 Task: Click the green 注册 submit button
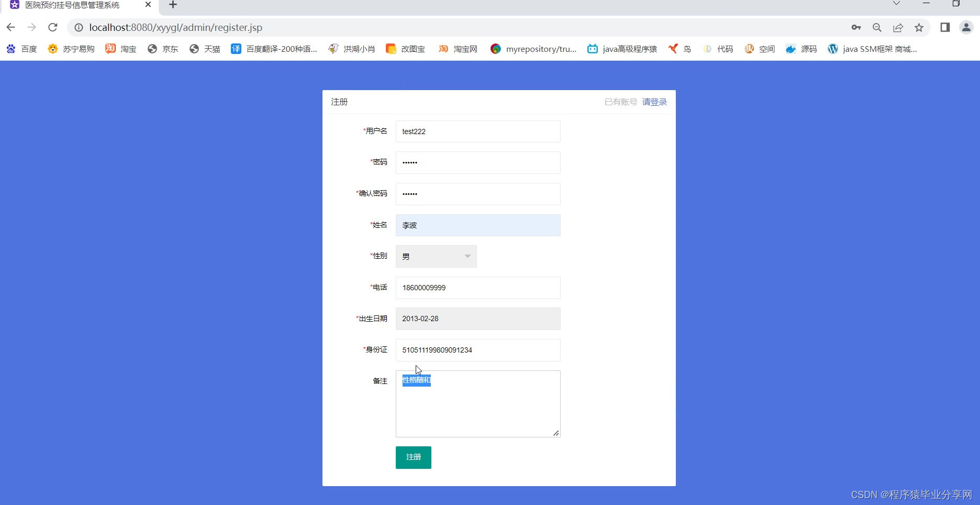pyautogui.click(x=414, y=457)
